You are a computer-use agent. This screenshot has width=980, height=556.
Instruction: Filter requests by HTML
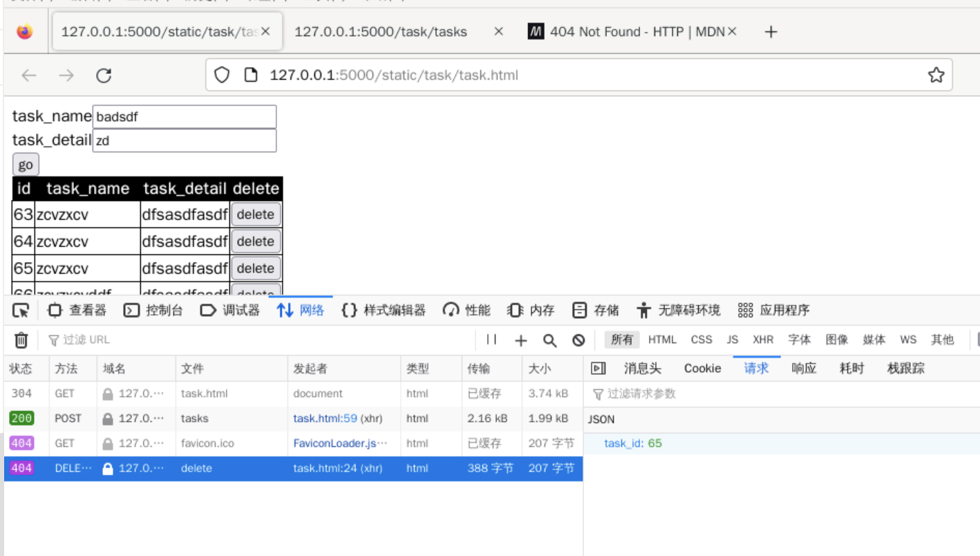pos(662,340)
